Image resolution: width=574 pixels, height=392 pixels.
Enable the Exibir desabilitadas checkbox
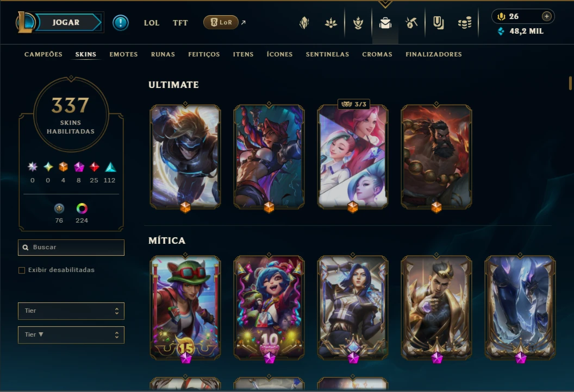(22, 270)
